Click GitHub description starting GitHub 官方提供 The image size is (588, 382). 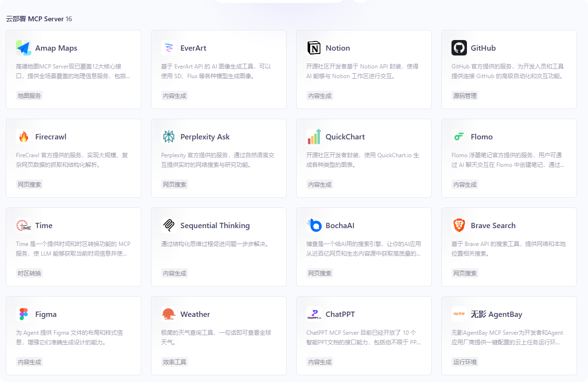point(508,71)
